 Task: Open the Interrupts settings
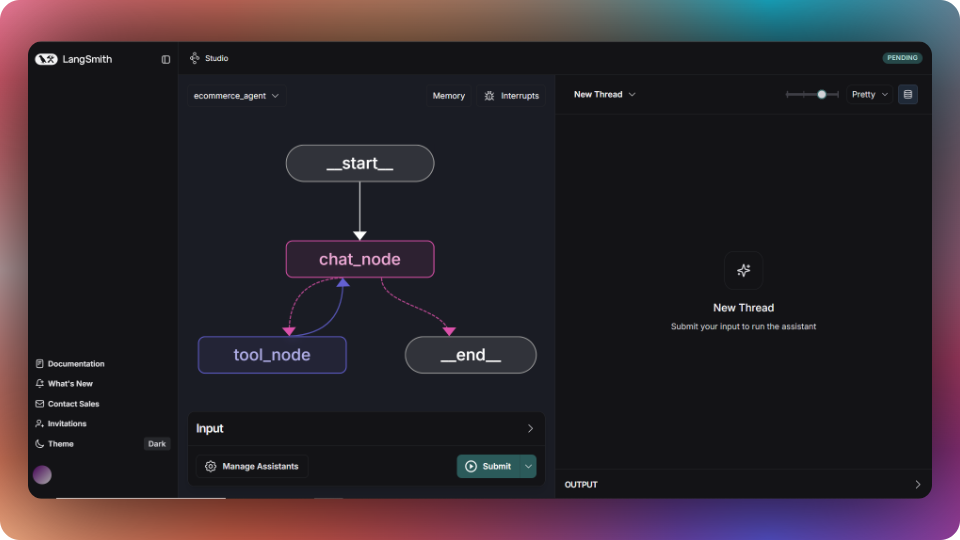click(x=512, y=96)
